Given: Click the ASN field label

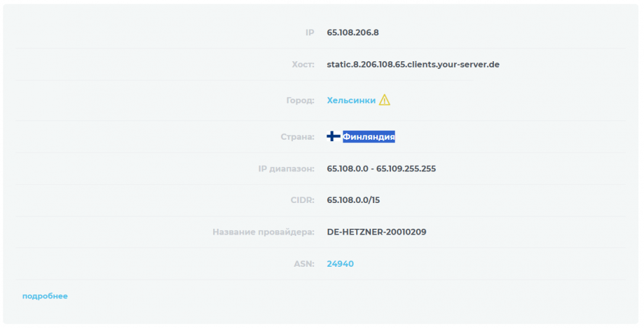Looking at the screenshot, I should click(x=304, y=264).
